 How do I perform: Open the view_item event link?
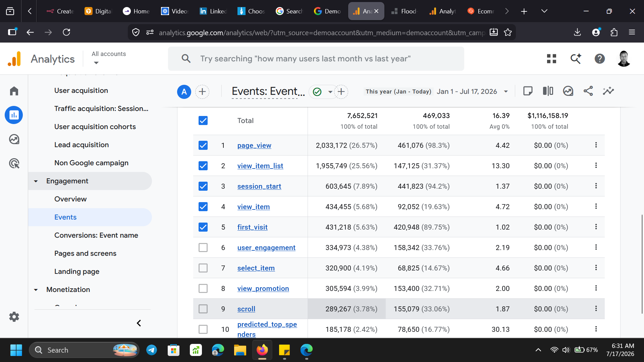point(254,207)
